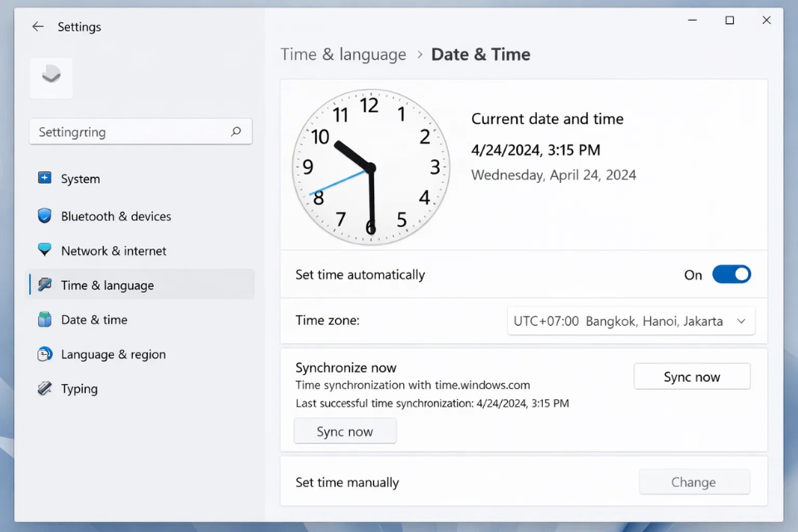Click inside the Settings search box
This screenshot has width=798, height=532.
tap(125, 131)
